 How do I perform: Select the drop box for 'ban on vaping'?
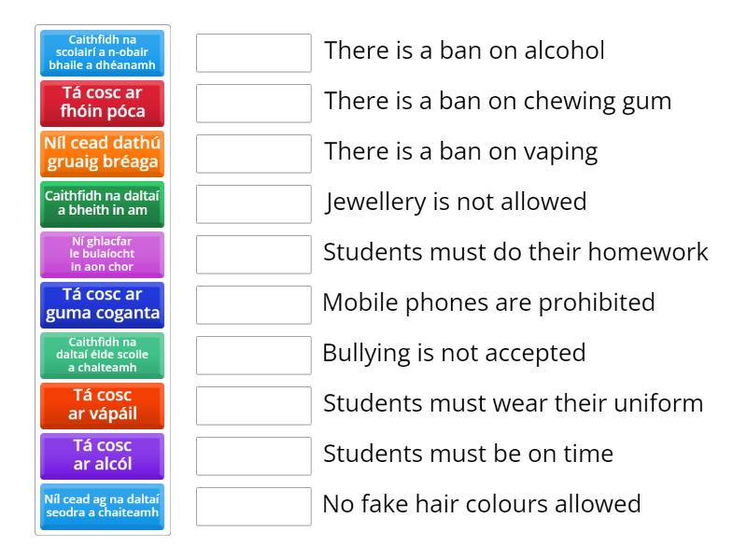pos(253,154)
